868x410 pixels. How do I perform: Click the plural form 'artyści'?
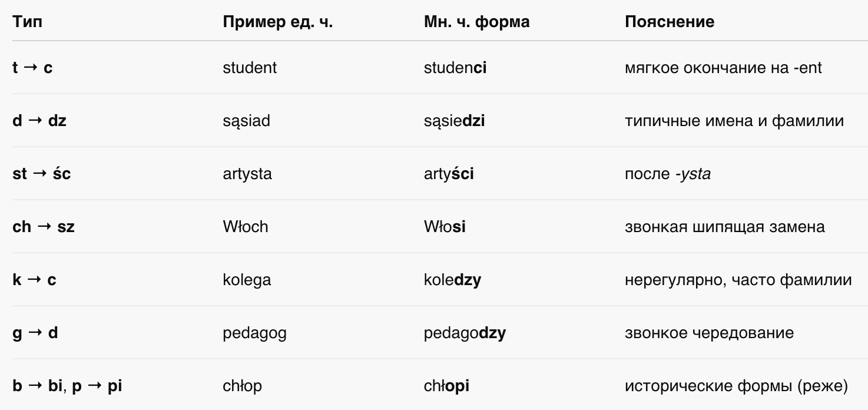coord(449,174)
